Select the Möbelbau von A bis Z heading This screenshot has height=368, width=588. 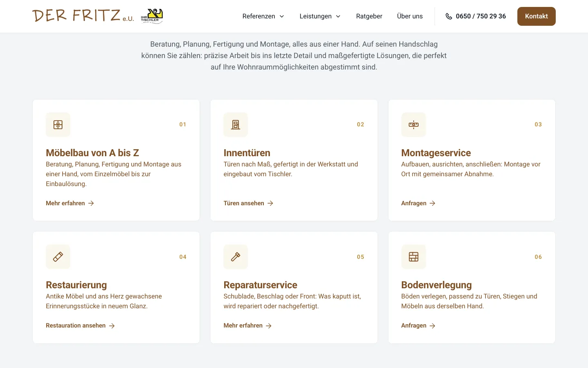(92, 153)
